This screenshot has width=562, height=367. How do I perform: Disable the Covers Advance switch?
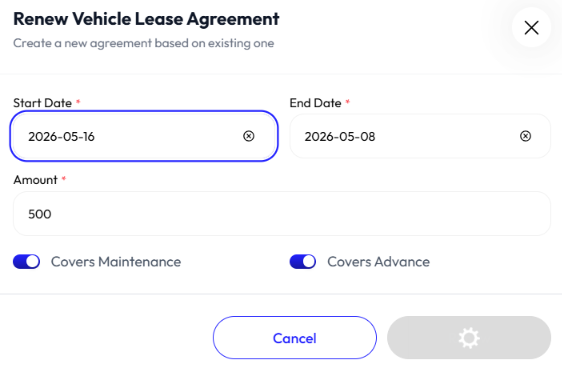[x=303, y=262]
